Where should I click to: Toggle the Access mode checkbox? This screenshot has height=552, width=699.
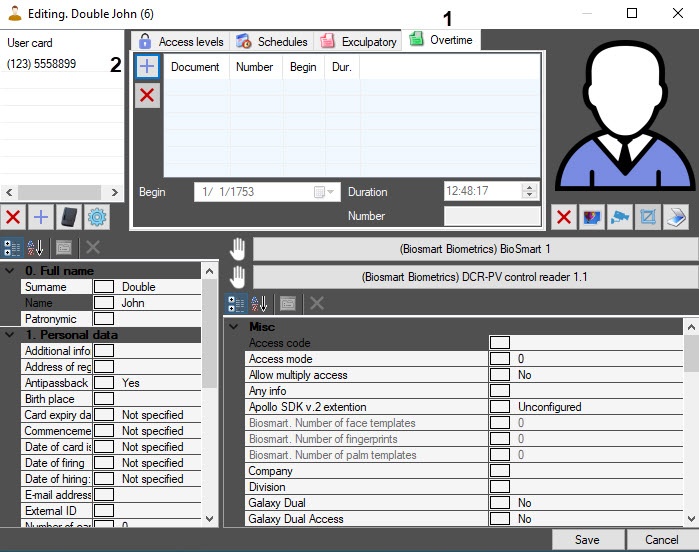pos(500,359)
